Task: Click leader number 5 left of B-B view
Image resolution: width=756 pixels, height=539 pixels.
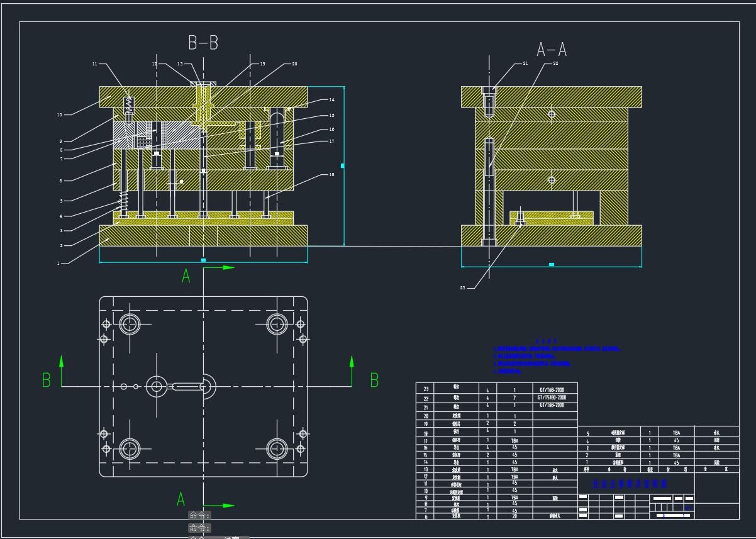Action: click(61, 201)
